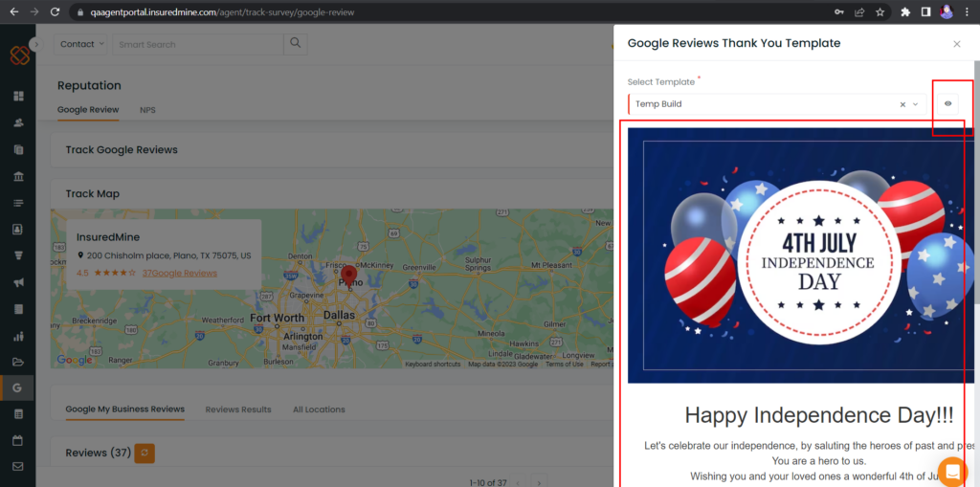
Task: Bookmark this page with the star icon
Action: [880, 11]
